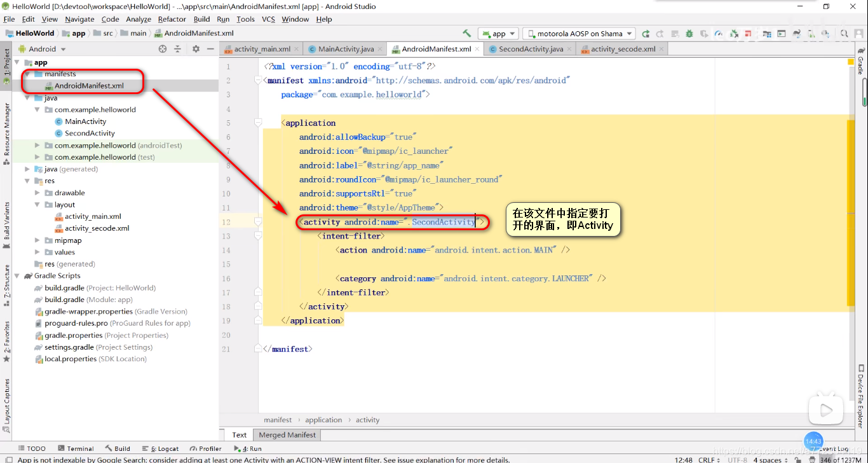Click the Make Project hammer icon
This screenshot has height=463, width=868.
point(467,34)
